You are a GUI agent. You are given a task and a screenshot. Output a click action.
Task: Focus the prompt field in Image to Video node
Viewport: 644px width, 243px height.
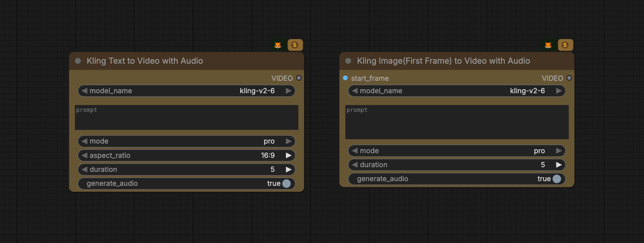[457, 122]
